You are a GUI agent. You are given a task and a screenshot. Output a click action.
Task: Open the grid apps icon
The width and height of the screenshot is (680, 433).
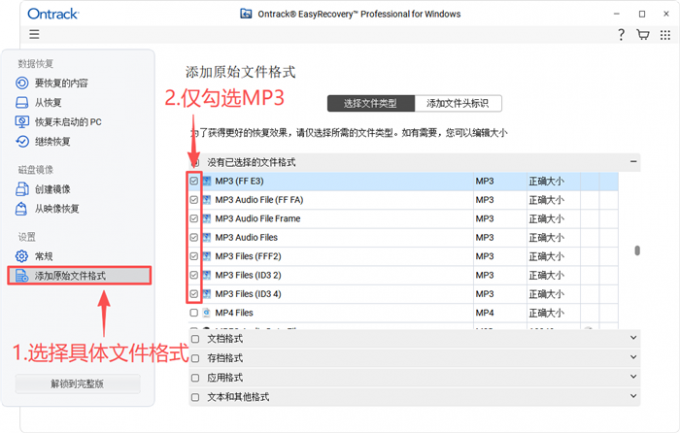pyautogui.click(x=665, y=35)
